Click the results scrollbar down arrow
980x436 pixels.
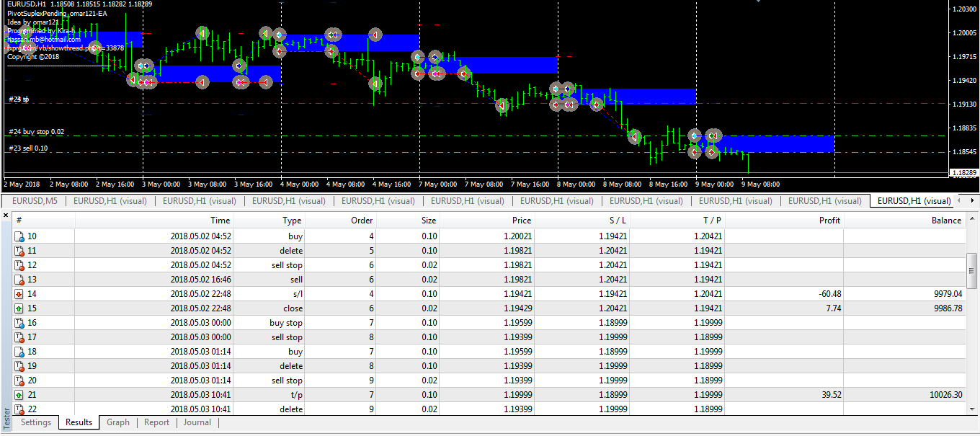(x=972, y=409)
